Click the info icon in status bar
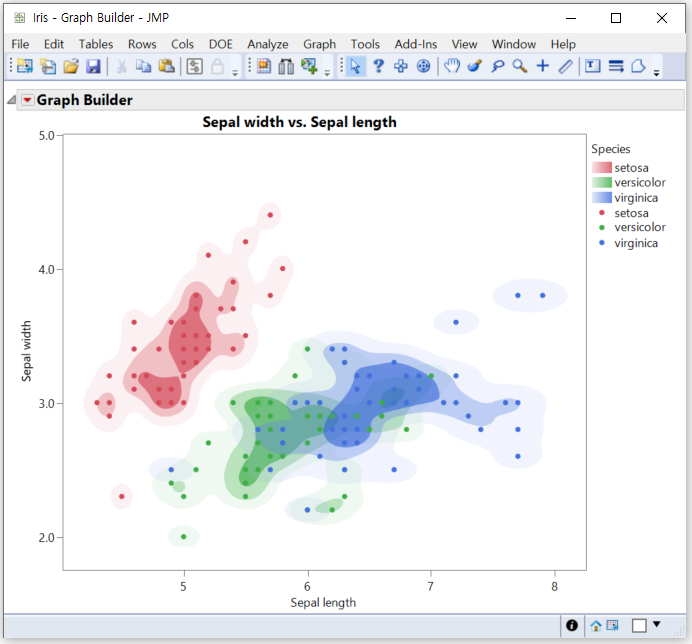692x644 pixels. [572, 625]
